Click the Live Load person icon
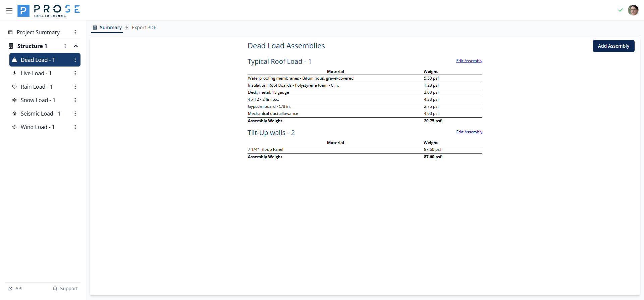 14,73
